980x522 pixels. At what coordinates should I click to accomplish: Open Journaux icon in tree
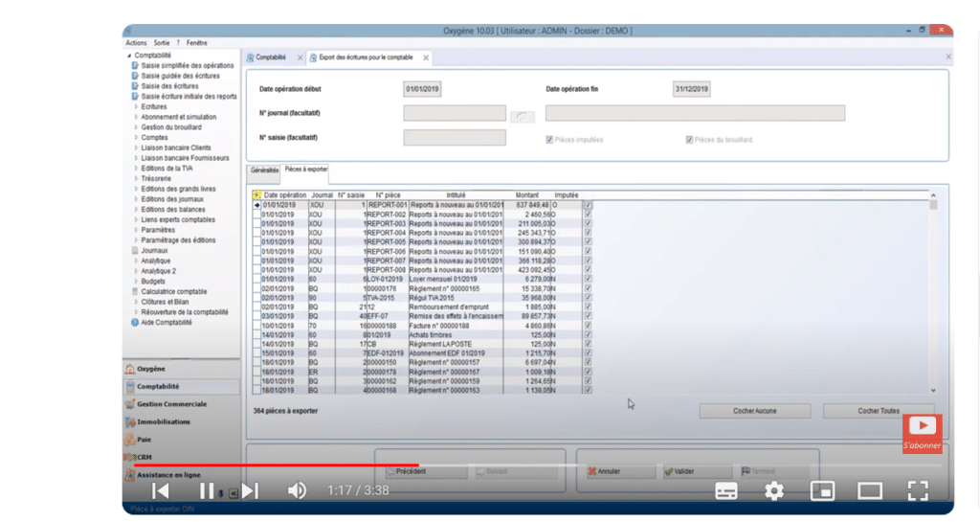(135, 251)
